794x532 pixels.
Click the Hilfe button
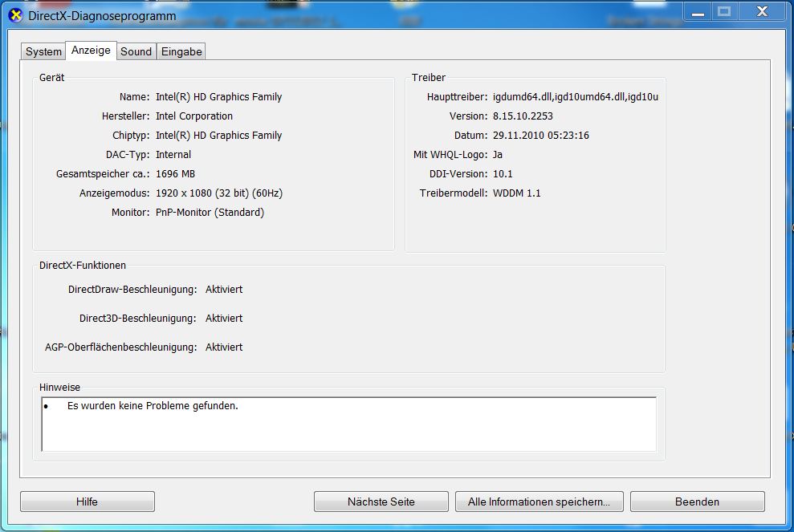pyautogui.click(x=87, y=502)
